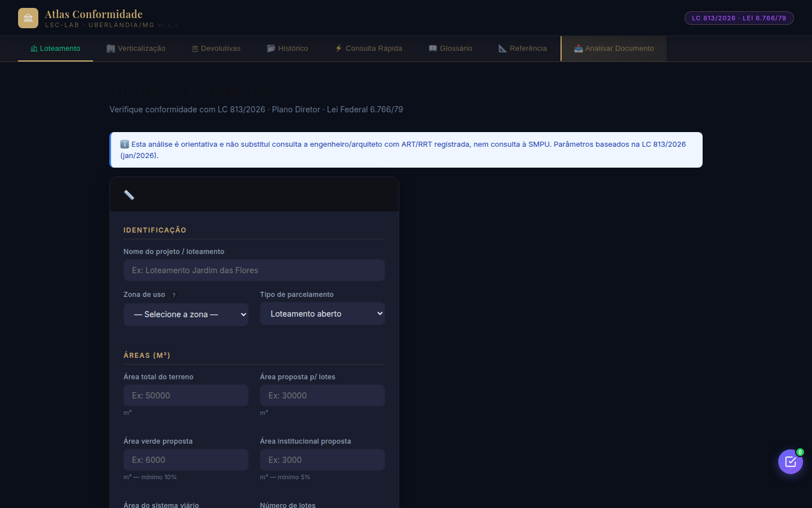Go to the Histórico tab

tap(288, 49)
